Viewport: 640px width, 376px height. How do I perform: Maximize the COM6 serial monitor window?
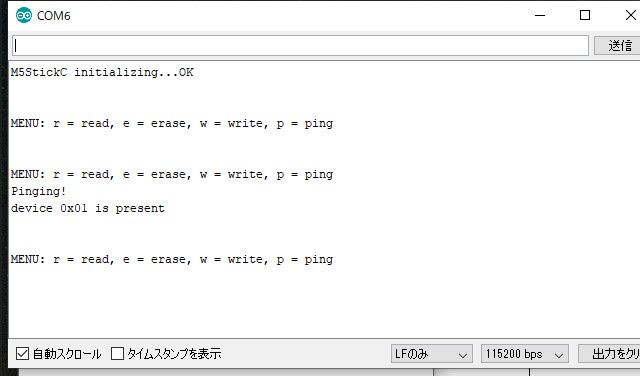pyautogui.click(x=585, y=16)
